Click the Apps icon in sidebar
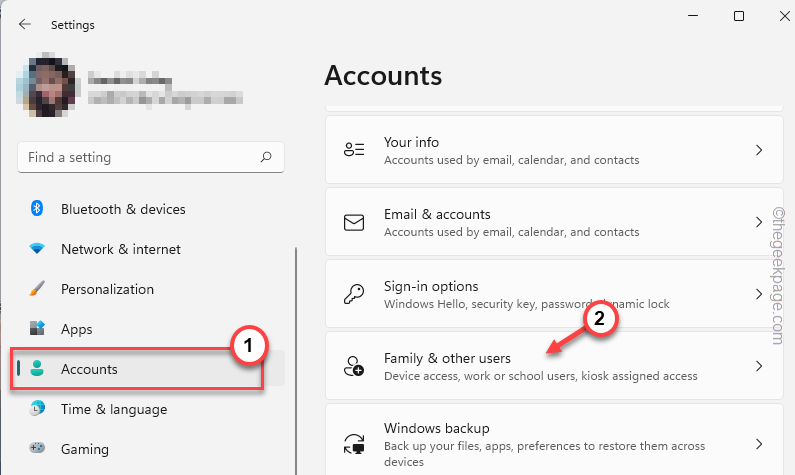Screen dimensions: 795x475 coord(37,329)
